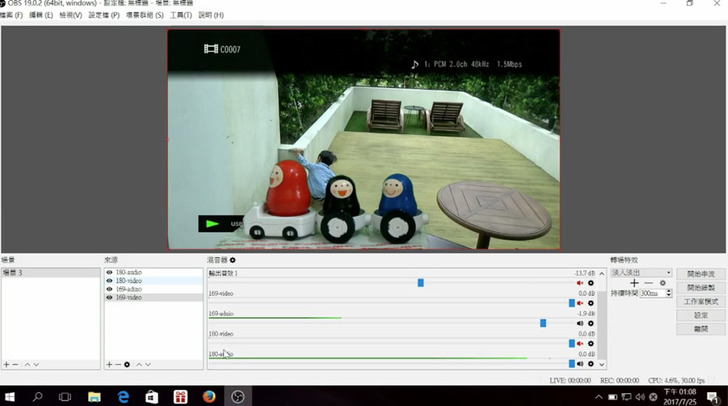Open gear settings for 180-video mixer channel
Image resolution: width=728 pixels, height=406 pixels.
591,344
